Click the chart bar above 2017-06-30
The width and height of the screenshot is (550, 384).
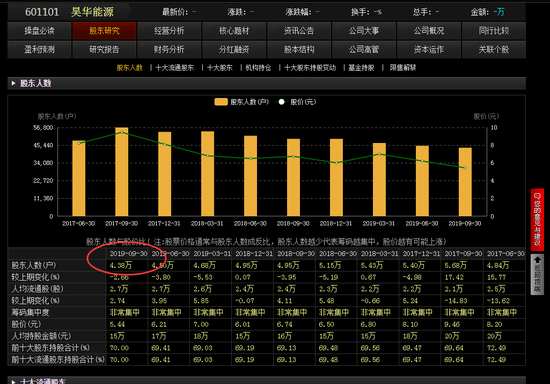point(79,178)
